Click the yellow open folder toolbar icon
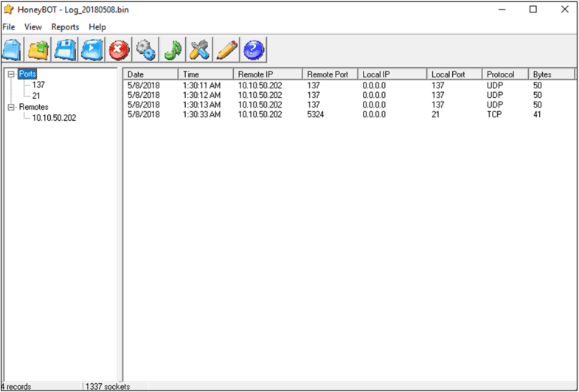Image resolution: width=579 pixels, height=392 pixels. point(39,50)
